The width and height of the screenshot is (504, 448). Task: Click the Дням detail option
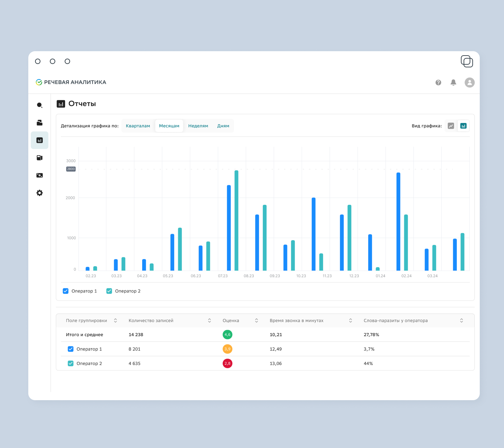pos(223,126)
